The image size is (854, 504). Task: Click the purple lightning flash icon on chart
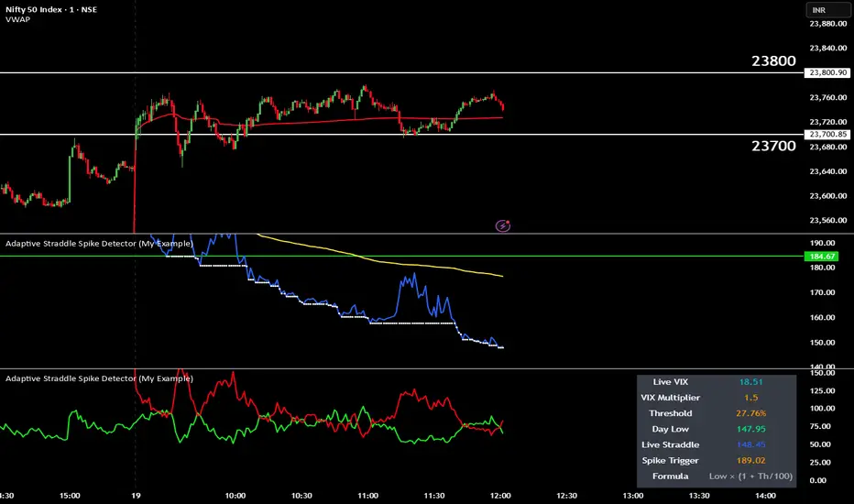pos(503,225)
